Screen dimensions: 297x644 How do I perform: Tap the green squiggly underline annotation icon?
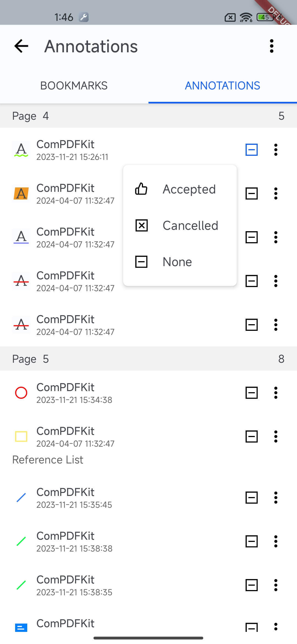point(21,150)
